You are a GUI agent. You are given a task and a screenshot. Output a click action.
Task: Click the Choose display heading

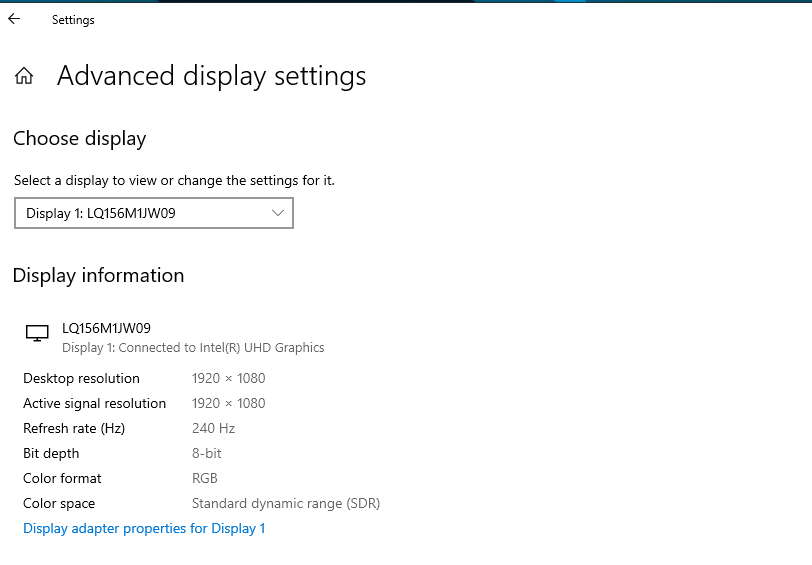(79, 139)
